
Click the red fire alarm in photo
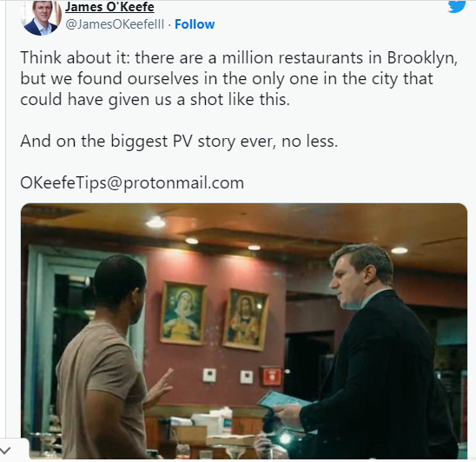271,376
